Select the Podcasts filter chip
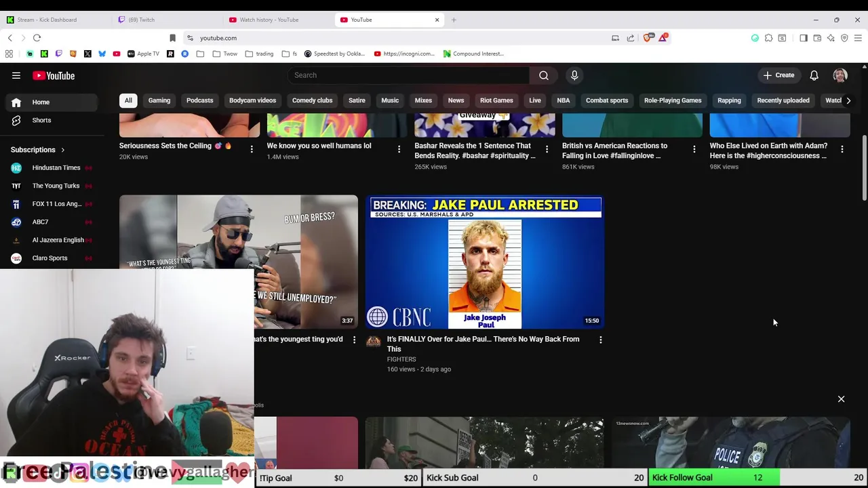Image resolution: width=868 pixels, height=488 pixels. click(199, 100)
